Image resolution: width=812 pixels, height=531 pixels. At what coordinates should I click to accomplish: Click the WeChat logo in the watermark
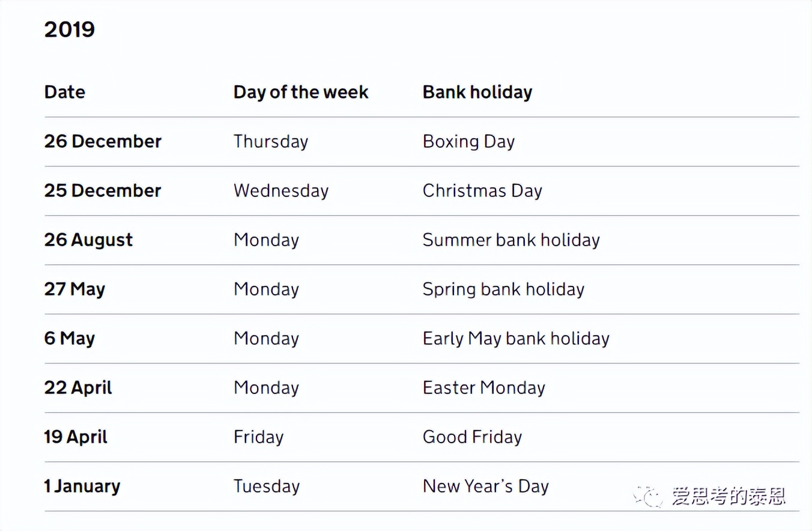pyautogui.click(x=647, y=497)
